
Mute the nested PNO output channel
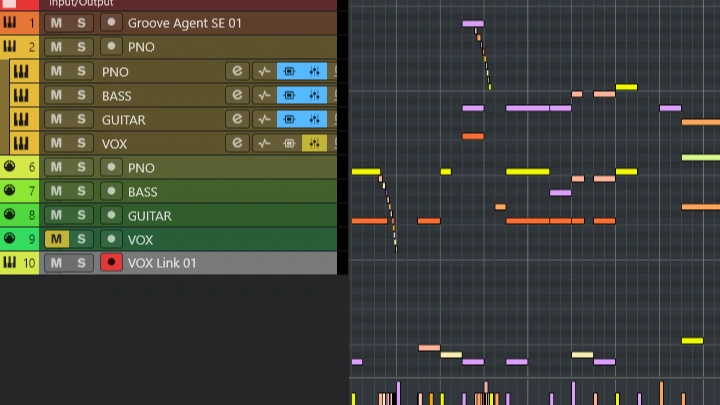tap(56, 71)
